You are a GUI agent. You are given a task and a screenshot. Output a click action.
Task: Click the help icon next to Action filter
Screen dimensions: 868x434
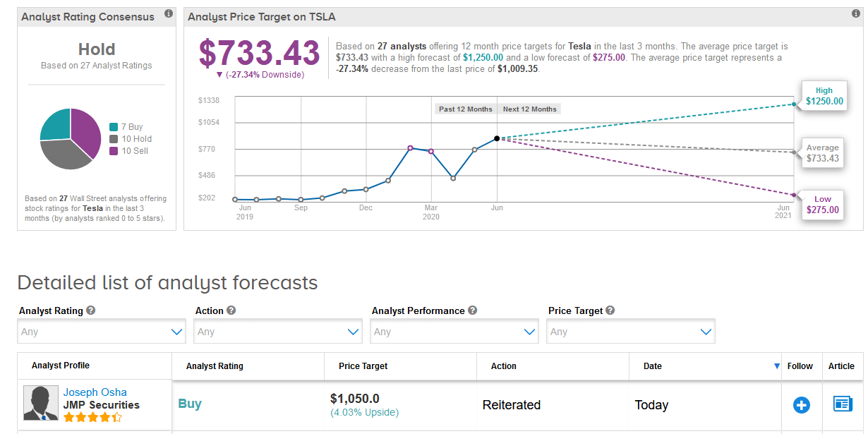pyautogui.click(x=231, y=311)
